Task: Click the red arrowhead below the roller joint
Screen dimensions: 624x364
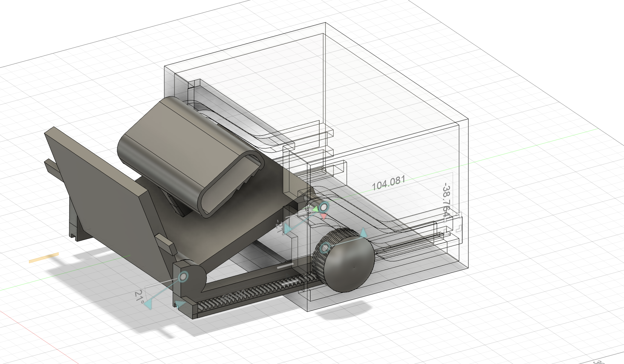Action: [x=323, y=216]
